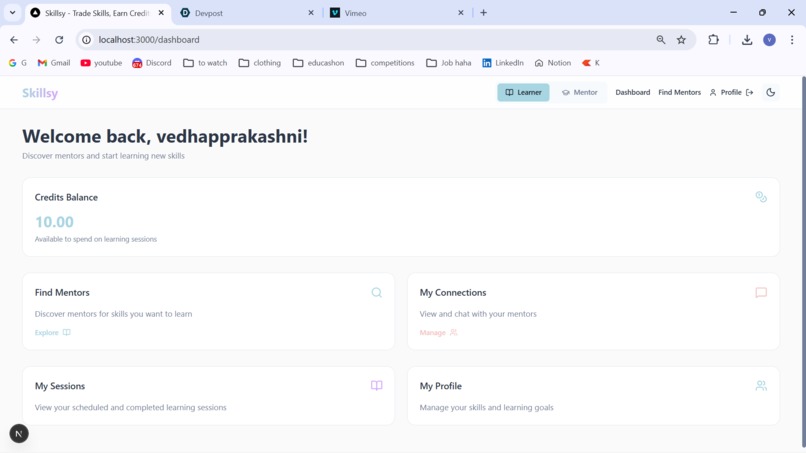Open Chrome profile avatar

(x=769, y=40)
